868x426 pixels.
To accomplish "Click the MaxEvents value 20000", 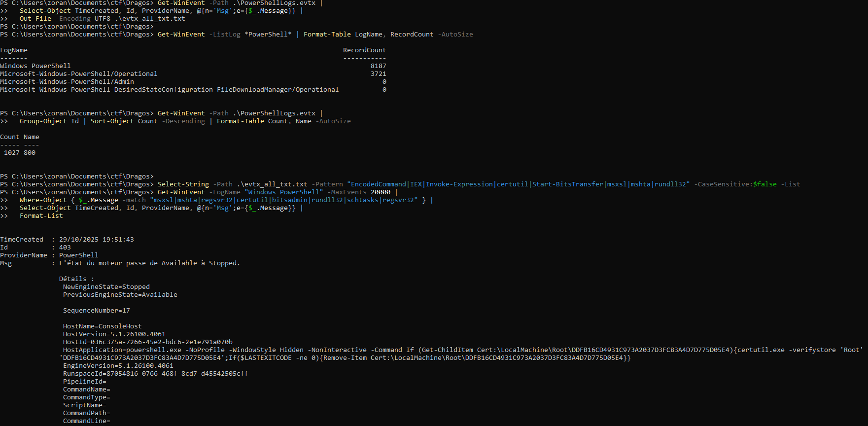I will [381, 192].
